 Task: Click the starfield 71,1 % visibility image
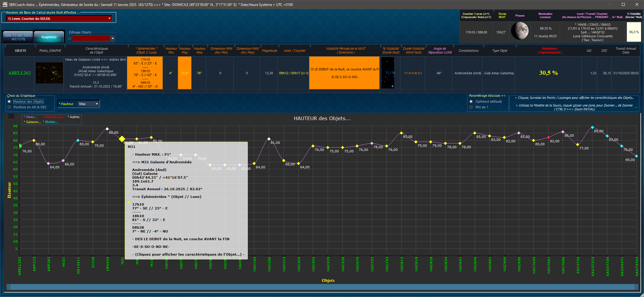click(388, 73)
